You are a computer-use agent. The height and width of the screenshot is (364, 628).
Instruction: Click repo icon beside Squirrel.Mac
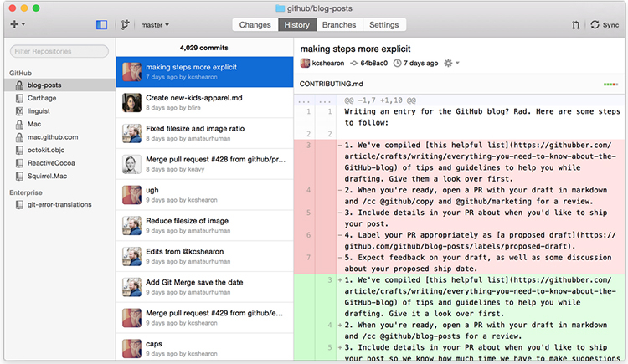point(19,177)
